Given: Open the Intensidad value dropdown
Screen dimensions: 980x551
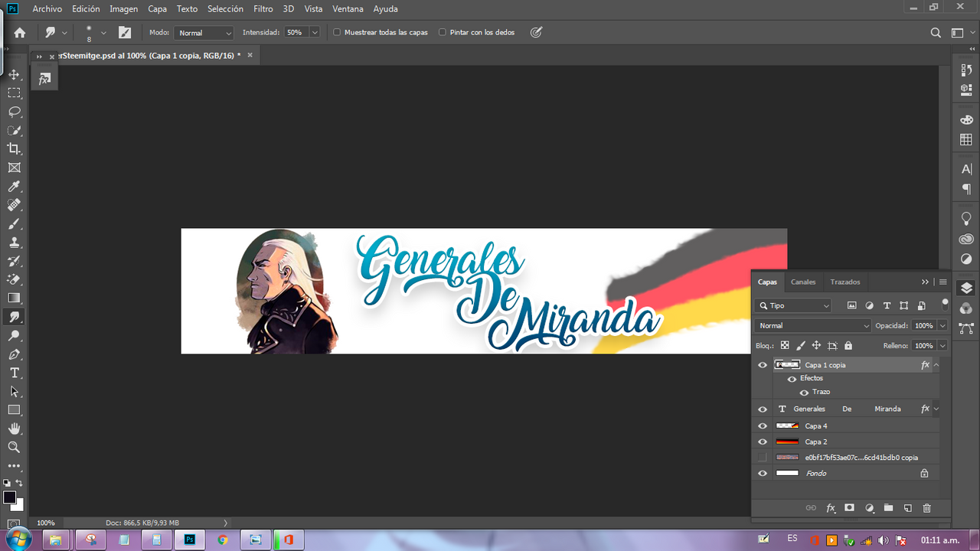Looking at the screenshot, I should click(x=315, y=33).
